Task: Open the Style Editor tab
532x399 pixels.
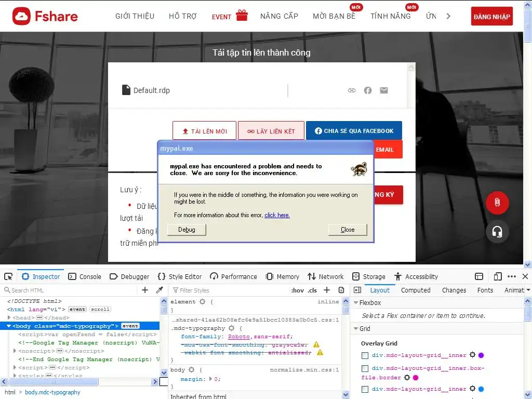Action: [180, 276]
